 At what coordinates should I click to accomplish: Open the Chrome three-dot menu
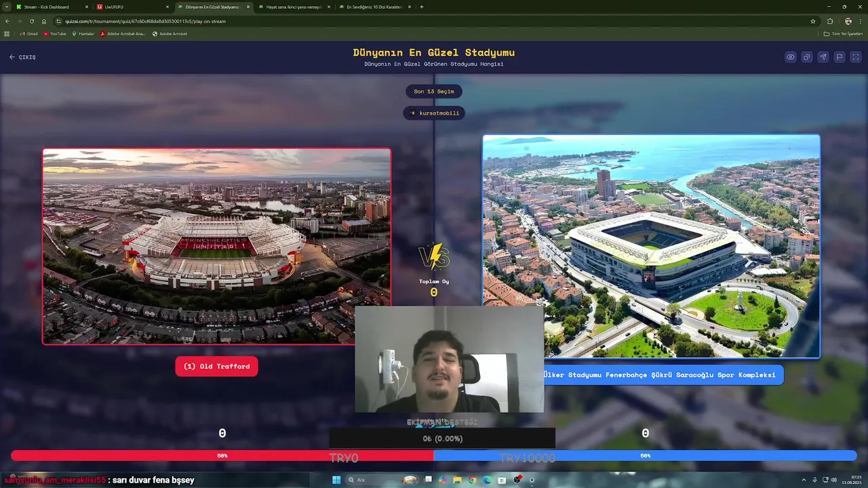click(x=861, y=21)
